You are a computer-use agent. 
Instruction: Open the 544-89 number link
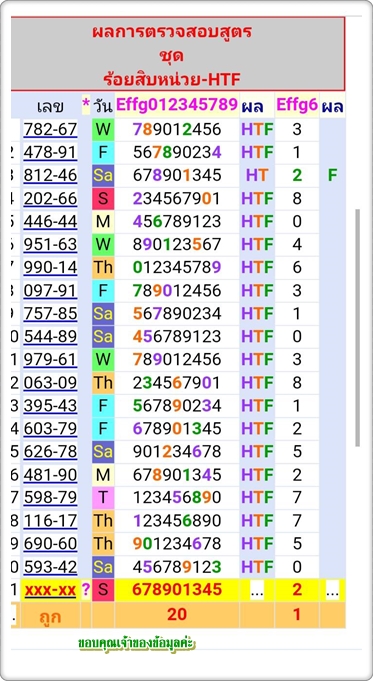click(50, 337)
